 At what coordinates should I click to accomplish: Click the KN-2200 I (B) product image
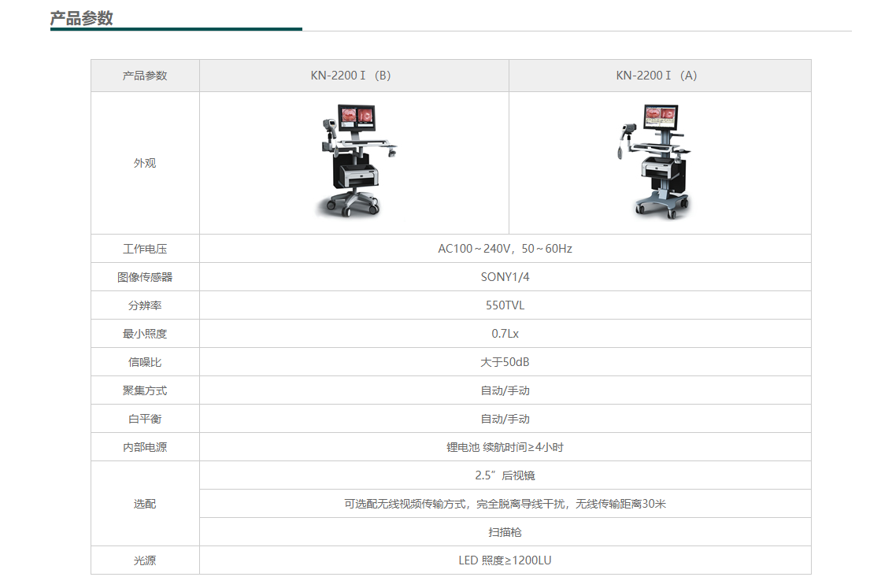coord(354,161)
